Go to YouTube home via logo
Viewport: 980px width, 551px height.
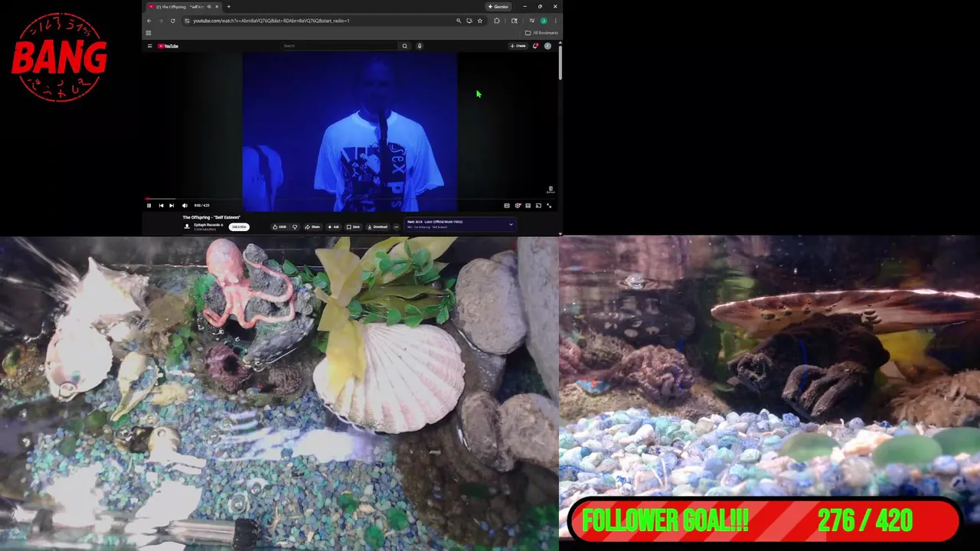click(168, 46)
